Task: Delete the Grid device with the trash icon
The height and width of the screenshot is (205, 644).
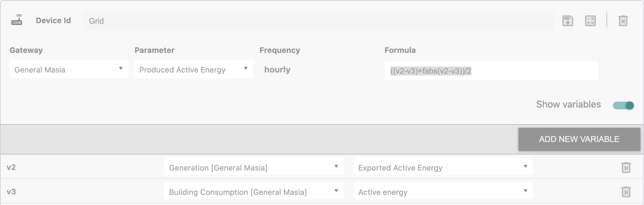Action: [x=623, y=21]
